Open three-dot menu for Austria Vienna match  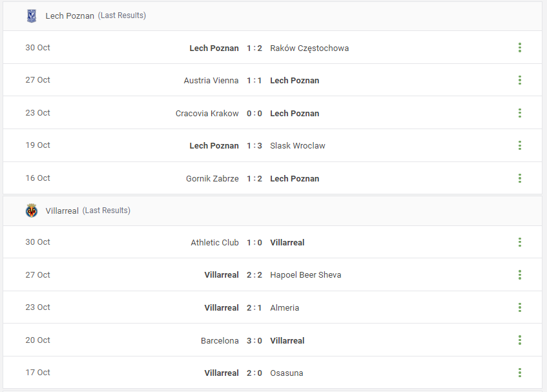click(x=519, y=80)
